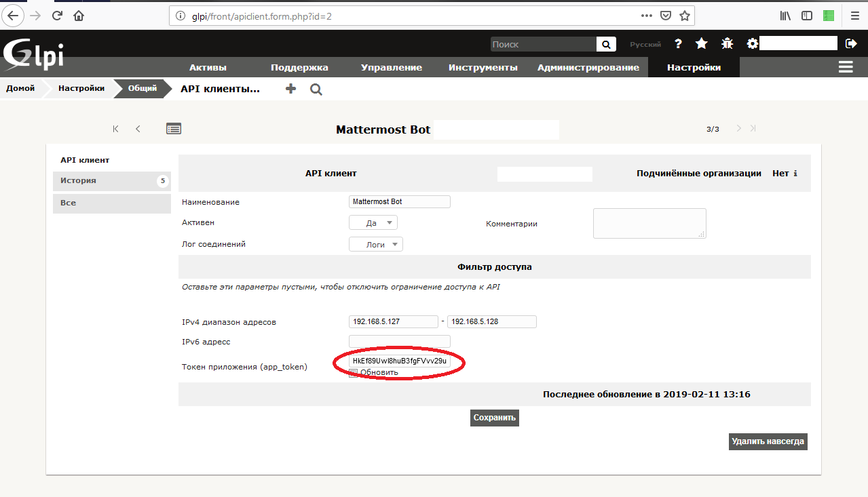Click the Удалить навсегда button
Screen dimensions: 868x497
click(x=768, y=442)
